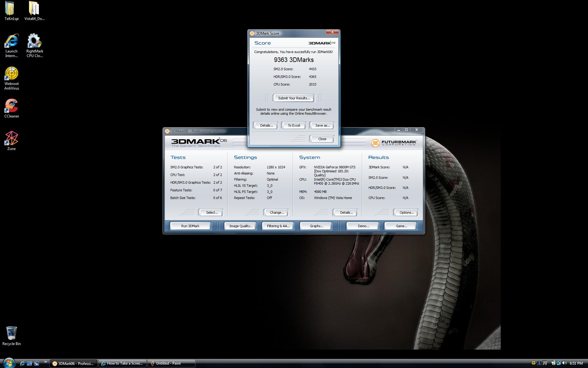Click the Run 3DMark button
Image resolution: width=588 pixels, height=368 pixels.
(x=190, y=226)
